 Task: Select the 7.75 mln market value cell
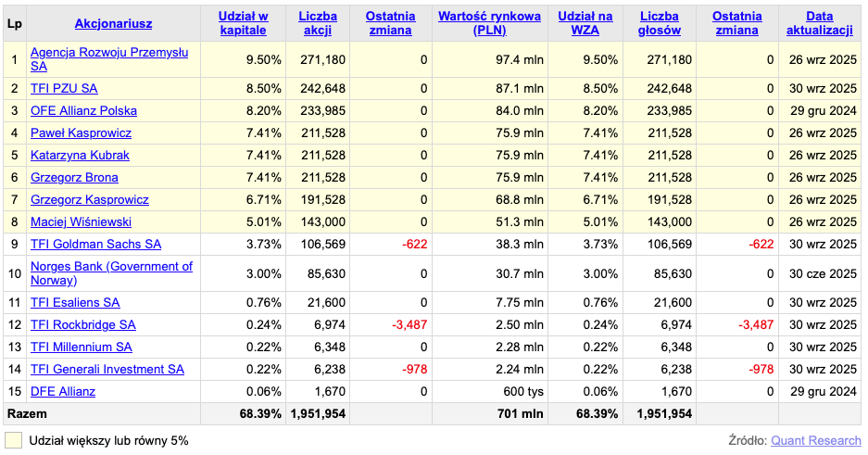[x=490, y=303]
